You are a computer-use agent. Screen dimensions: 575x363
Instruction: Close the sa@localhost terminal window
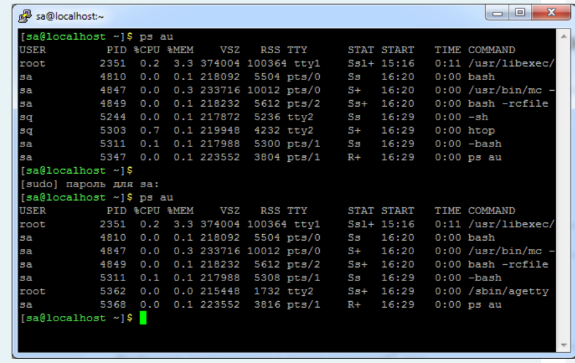click(x=551, y=13)
